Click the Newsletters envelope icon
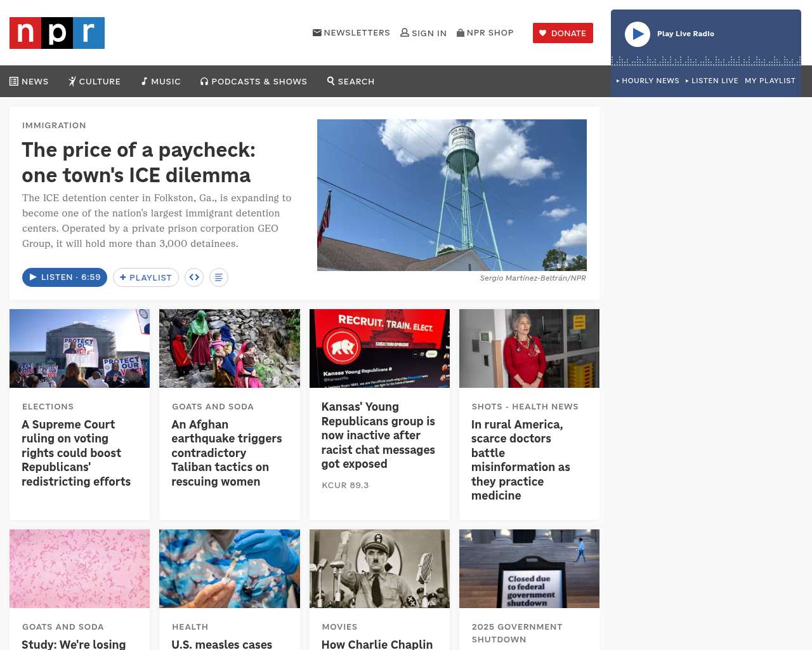The image size is (812, 650). pyautogui.click(x=317, y=32)
